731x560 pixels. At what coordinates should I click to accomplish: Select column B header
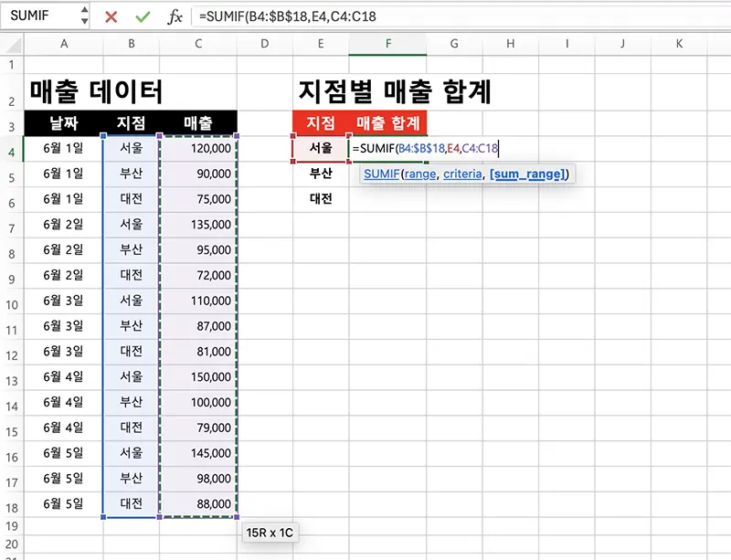tap(131, 42)
